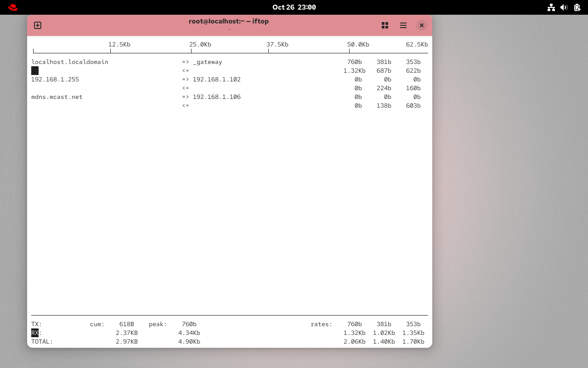The height and width of the screenshot is (368, 588).
Task: Click the network status icon in top bar
Action: [x=551, y=7]
